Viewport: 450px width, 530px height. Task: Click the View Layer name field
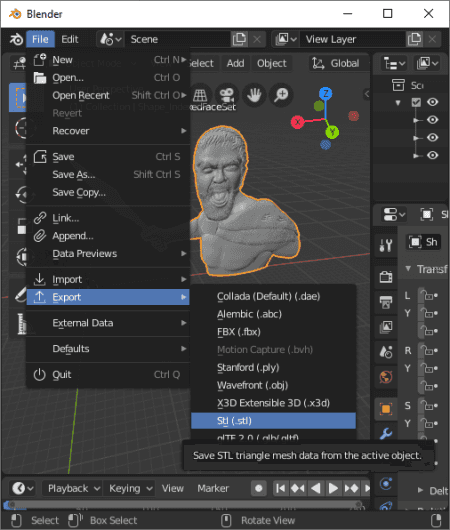[x=352, y=39]
